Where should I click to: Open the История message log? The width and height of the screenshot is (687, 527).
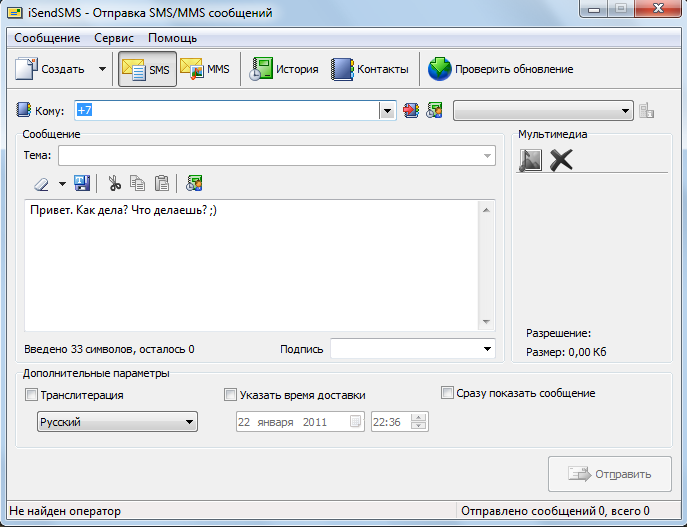coord(284,69)
